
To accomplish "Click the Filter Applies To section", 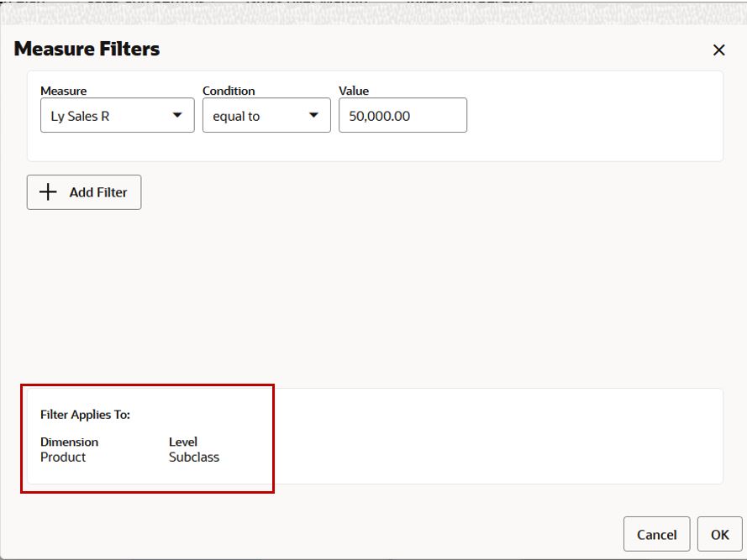I will pos(147,437).
